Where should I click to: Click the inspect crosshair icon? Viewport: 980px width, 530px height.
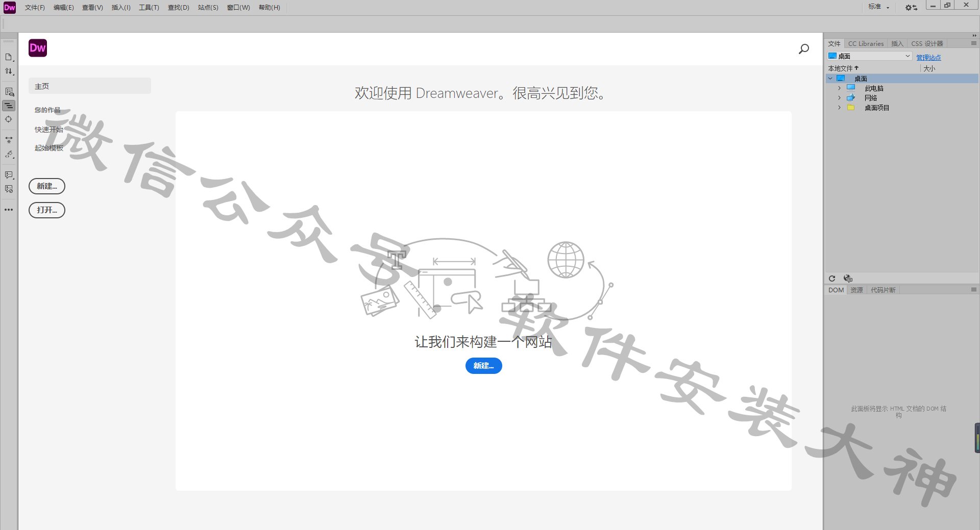(9, 119)
